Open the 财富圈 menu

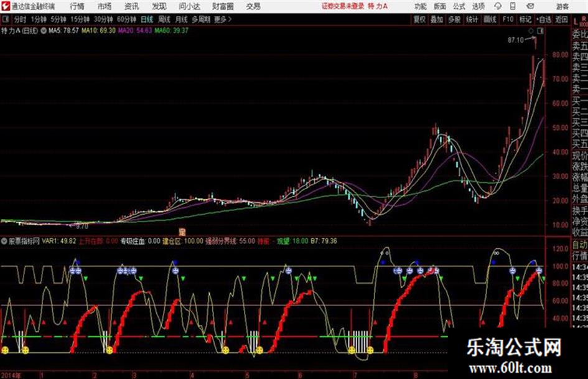[223, 6]
